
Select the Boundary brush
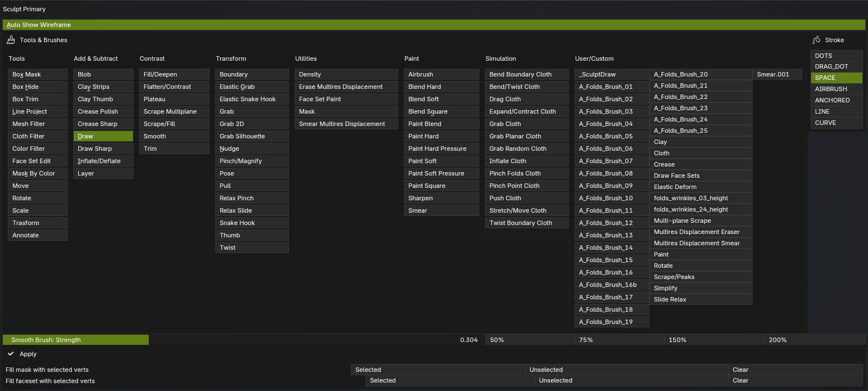point(252,74)
